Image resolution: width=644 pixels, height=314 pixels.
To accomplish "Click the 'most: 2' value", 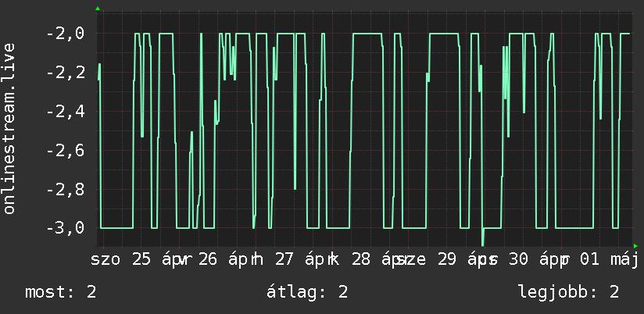I will coord(61,292).
